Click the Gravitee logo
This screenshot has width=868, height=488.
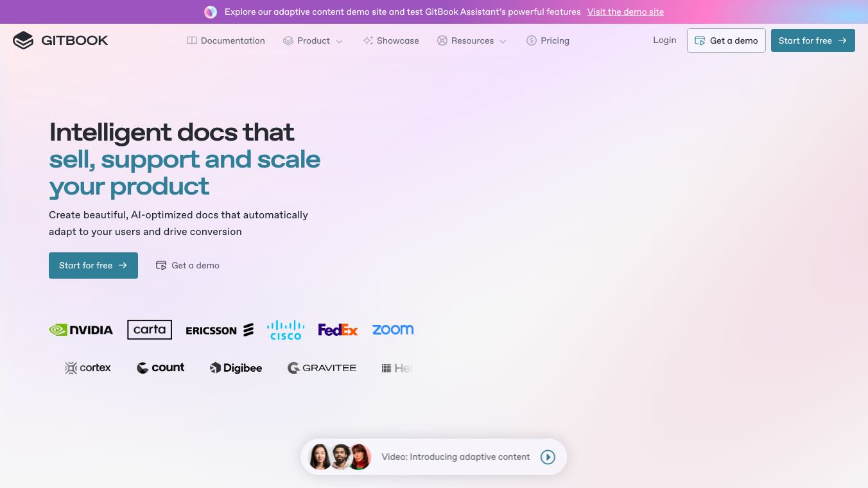click(x=322, y=368)
